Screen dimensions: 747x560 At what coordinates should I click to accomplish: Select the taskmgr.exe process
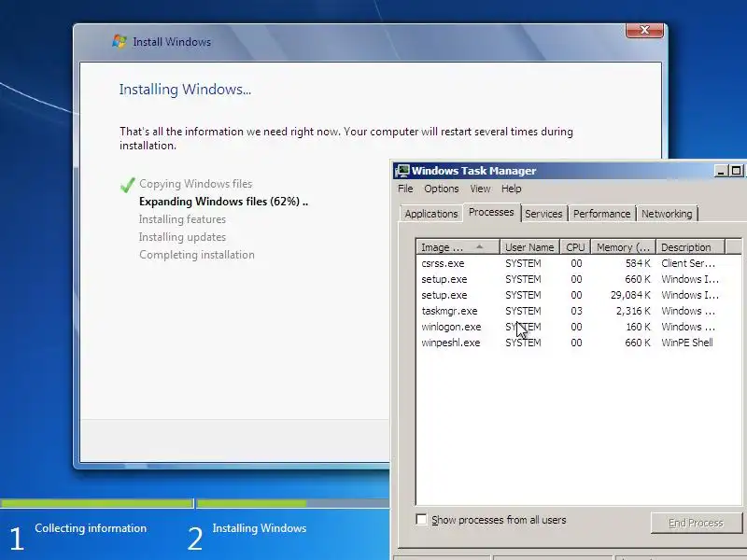pos(578,311)
